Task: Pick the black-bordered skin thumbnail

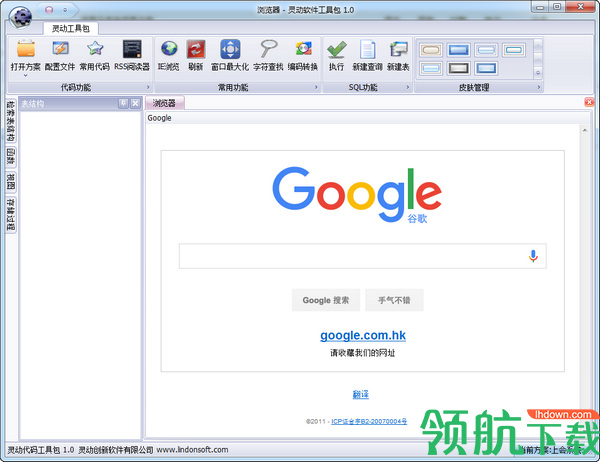Action: pos(458,68)
